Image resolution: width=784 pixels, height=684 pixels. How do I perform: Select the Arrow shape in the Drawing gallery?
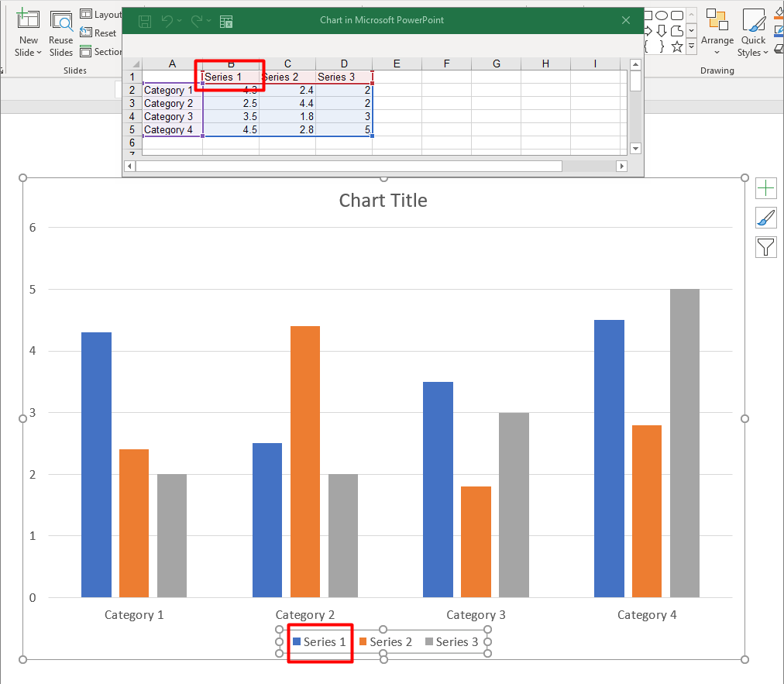648,30
